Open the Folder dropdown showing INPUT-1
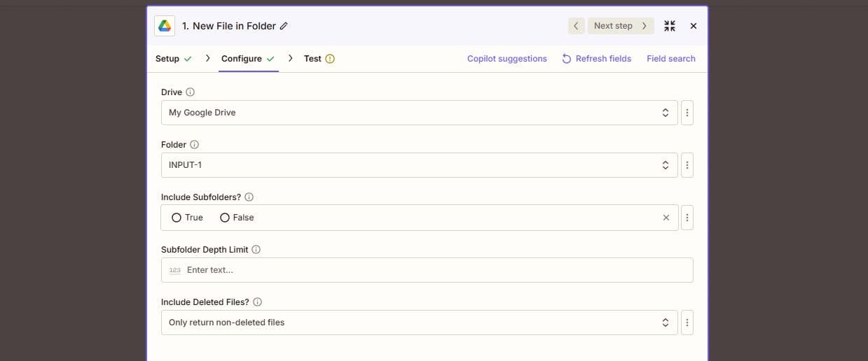The height and width of the screenshot is (361, 868). pos(419,165)
